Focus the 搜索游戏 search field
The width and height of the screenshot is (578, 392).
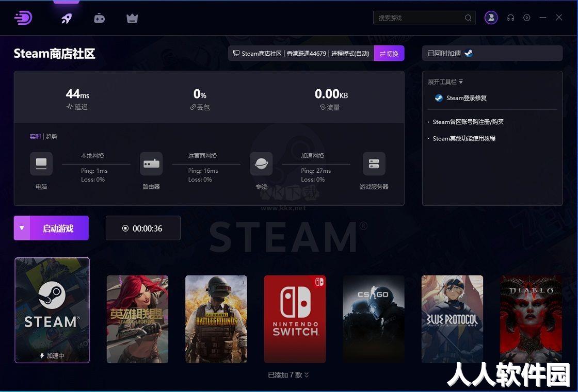click(x=424, y=18)
